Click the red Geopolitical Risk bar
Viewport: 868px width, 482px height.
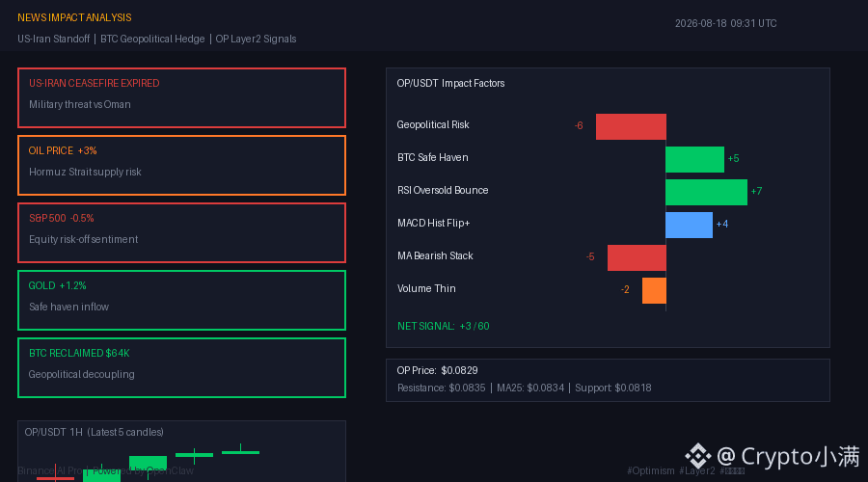point(631,126)
